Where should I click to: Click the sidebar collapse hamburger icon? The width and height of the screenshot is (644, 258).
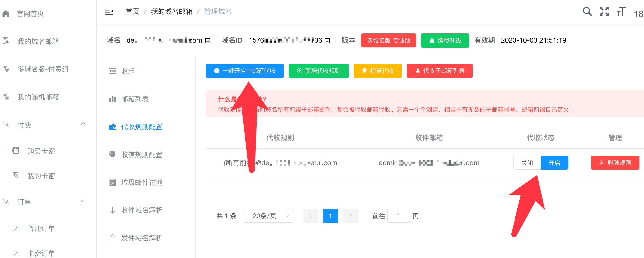tap(109, 11)
